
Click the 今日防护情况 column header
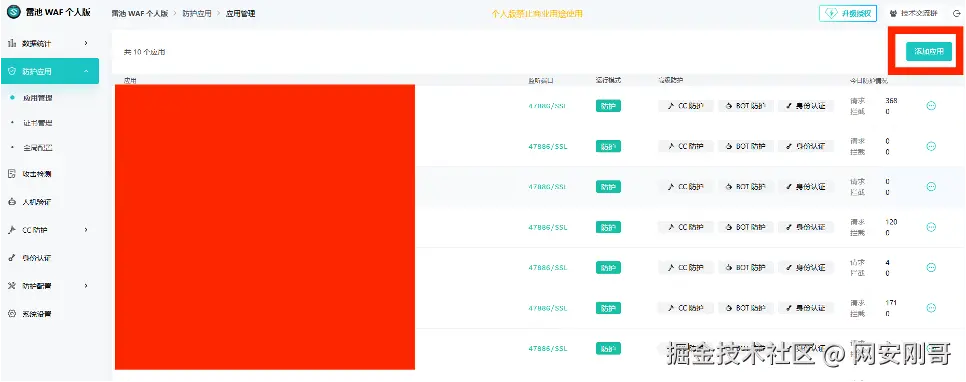(x=870, y=80)
